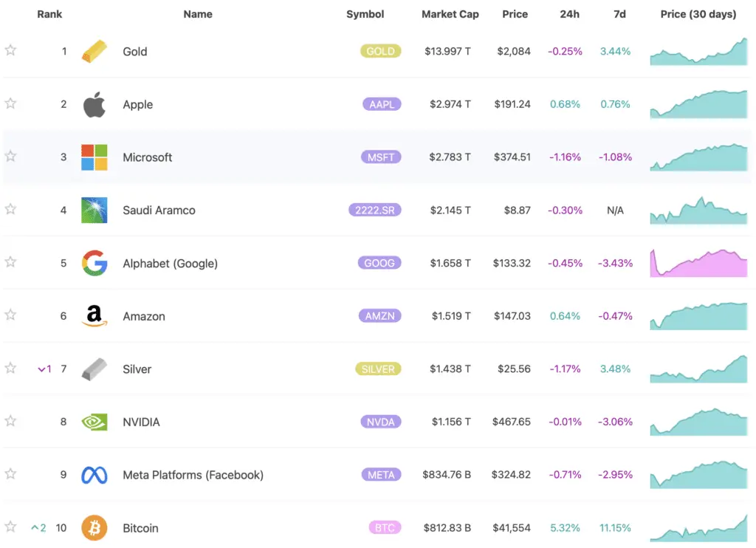The width and height of the screenshot is (756, 548).
Task: Open the AAPL symbol badge
Action: [x=382, y=104]
